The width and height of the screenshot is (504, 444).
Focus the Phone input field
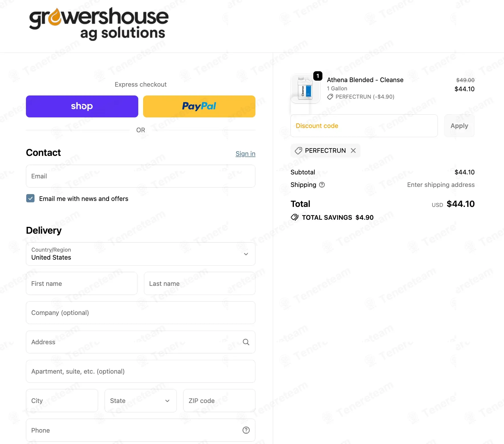coord(141,430)
